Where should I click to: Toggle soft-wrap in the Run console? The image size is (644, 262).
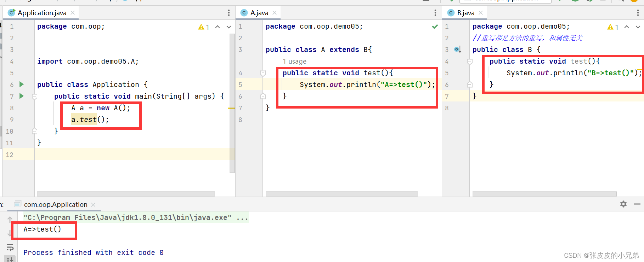(x=10, y=247)
